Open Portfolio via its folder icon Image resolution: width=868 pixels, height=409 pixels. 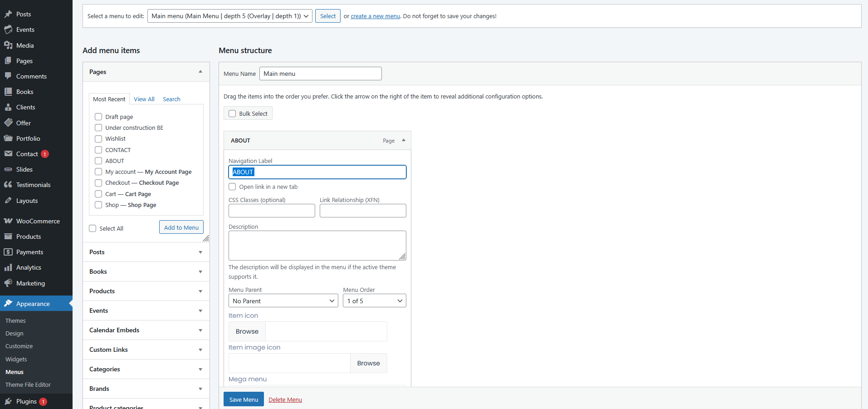pos(8,138)
